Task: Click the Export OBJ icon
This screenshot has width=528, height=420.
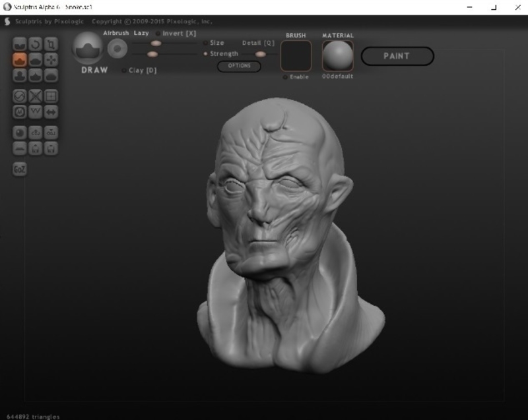Action: coord(51,133)
